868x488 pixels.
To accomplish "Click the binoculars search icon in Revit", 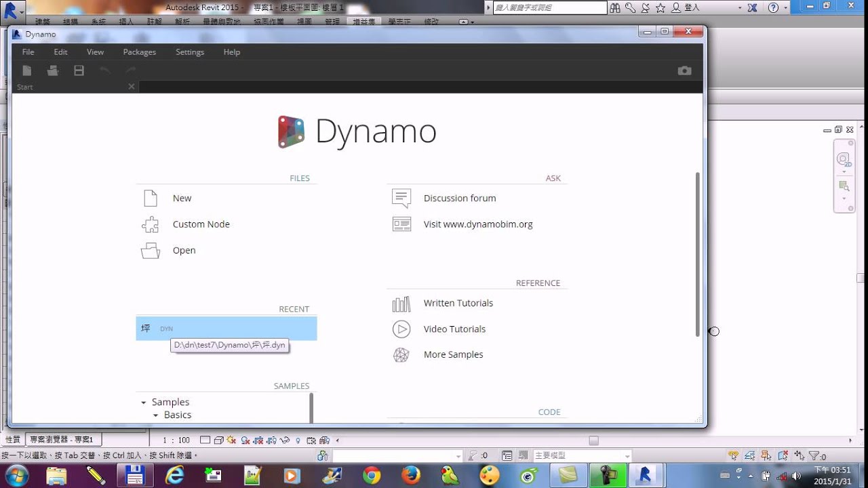I will 615,8.
